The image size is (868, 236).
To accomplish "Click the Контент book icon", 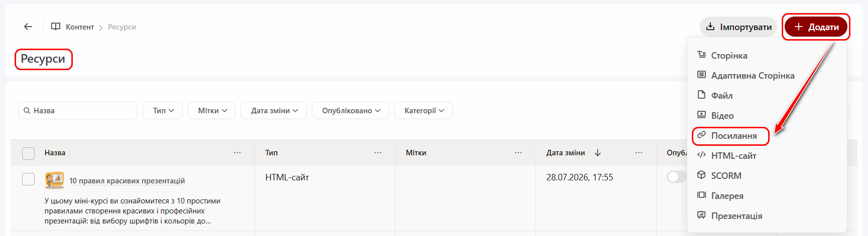I will 56,27.
